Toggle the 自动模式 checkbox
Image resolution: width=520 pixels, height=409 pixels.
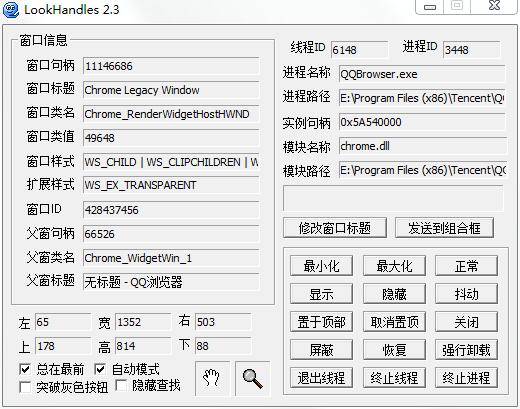[x=100, y=369]
